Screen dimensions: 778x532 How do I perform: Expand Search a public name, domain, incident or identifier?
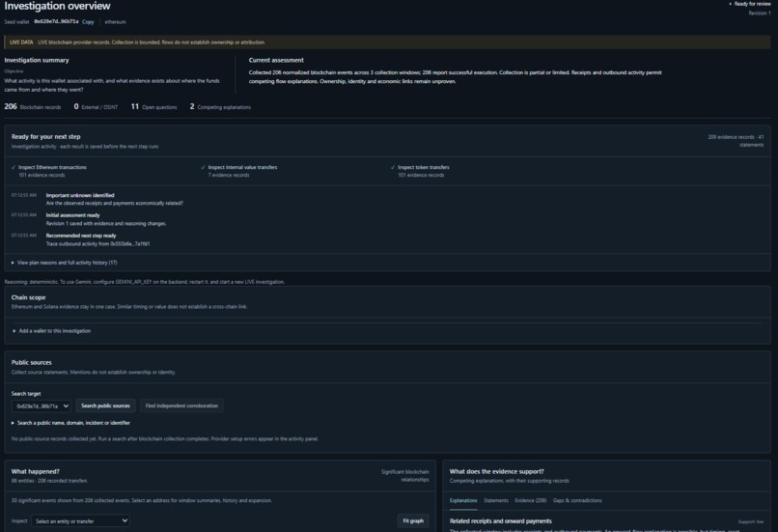coord(71,423)
